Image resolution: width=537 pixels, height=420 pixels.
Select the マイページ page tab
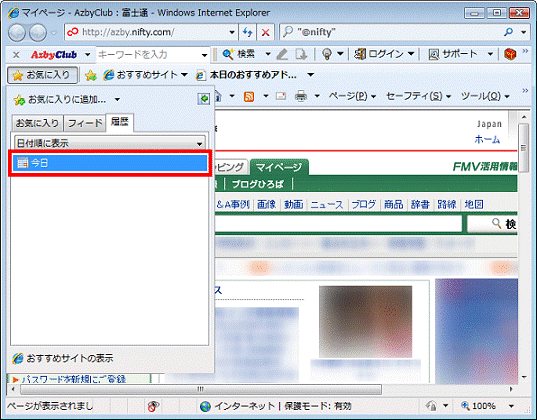pos(279,167)
